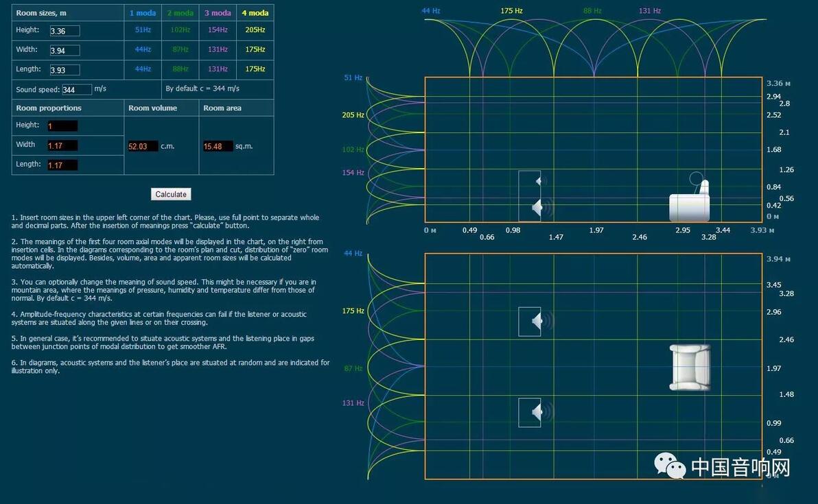This screenshot has height=504, width=818.
Task: Select the room Height input field
Action: (65, 31)
